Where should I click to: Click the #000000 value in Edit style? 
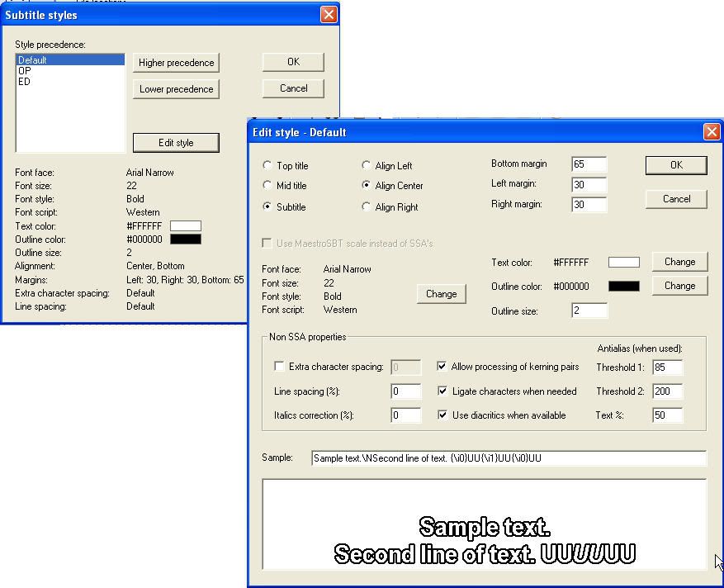[x=570, y=287]
